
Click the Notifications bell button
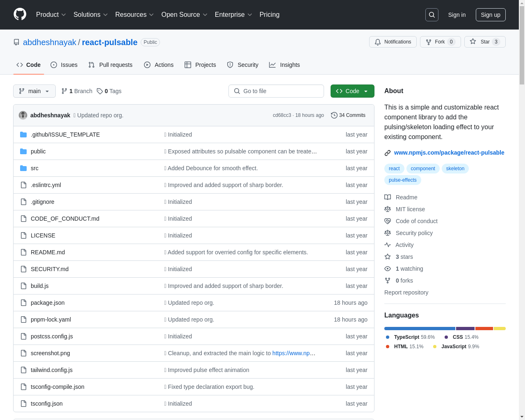(393, 42)
